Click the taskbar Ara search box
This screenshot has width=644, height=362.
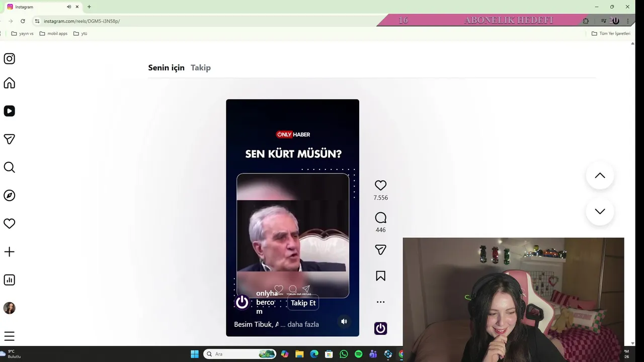[239, 354]
